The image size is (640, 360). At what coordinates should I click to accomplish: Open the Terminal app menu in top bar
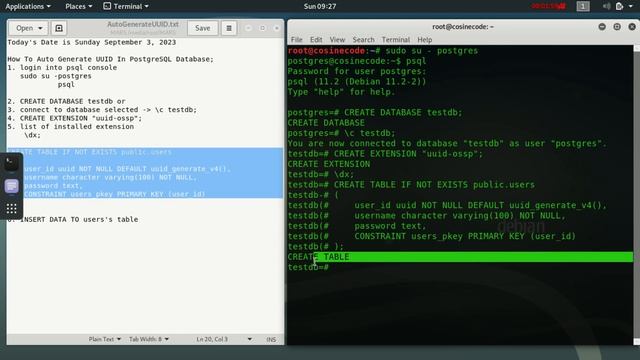click(x=126, y=6)
